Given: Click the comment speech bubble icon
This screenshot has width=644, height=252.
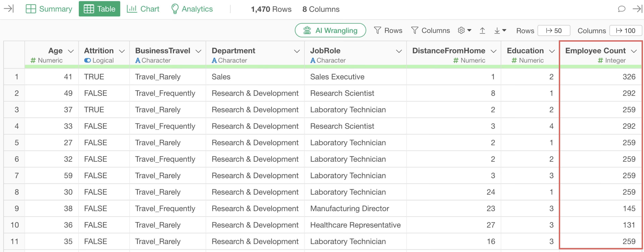Looking at the screenshot, I should tap(622, 9).
